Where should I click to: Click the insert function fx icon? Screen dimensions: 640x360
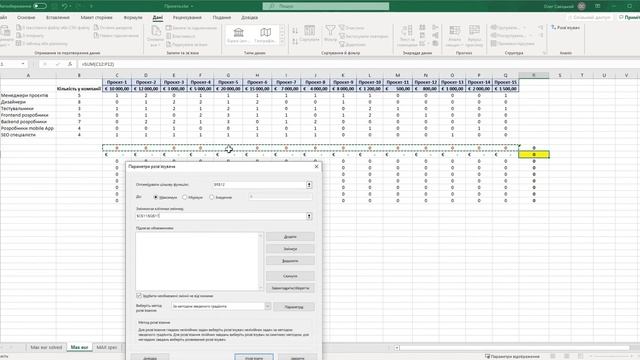coord(70,64)
